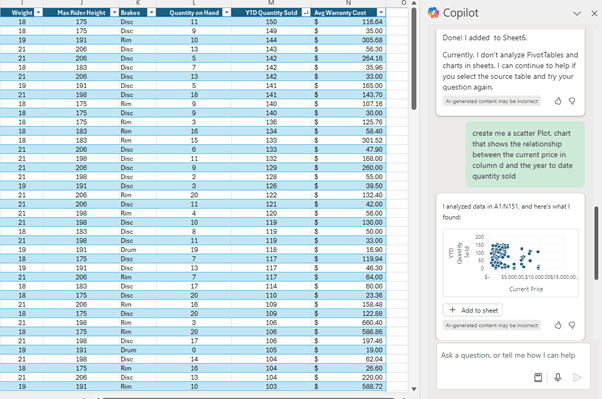Click the Copilot pane scrollbar thumb
Viewport: 602px width, 399px height.
[596, 243]
